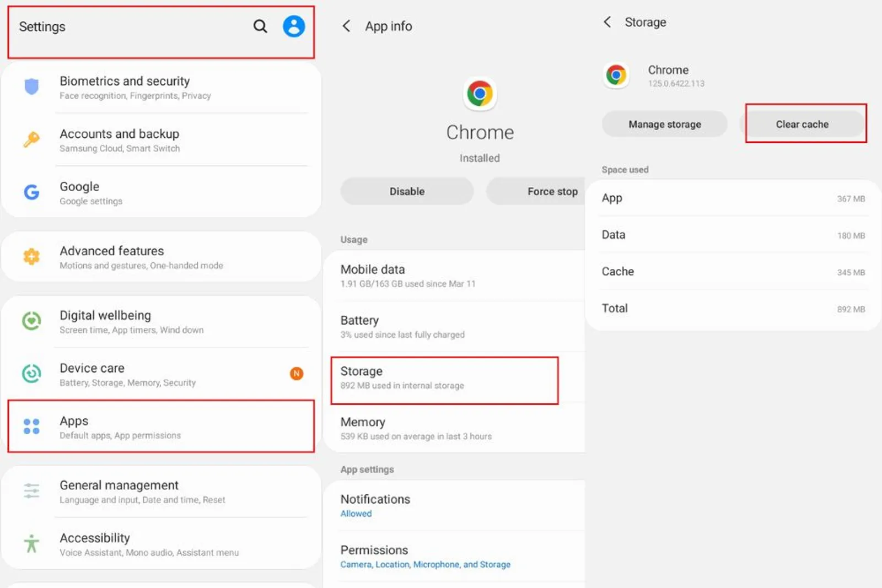This screenshot has height=588, width=882.
Task: Tap the Google G logo icon
Action: (31, 192)
